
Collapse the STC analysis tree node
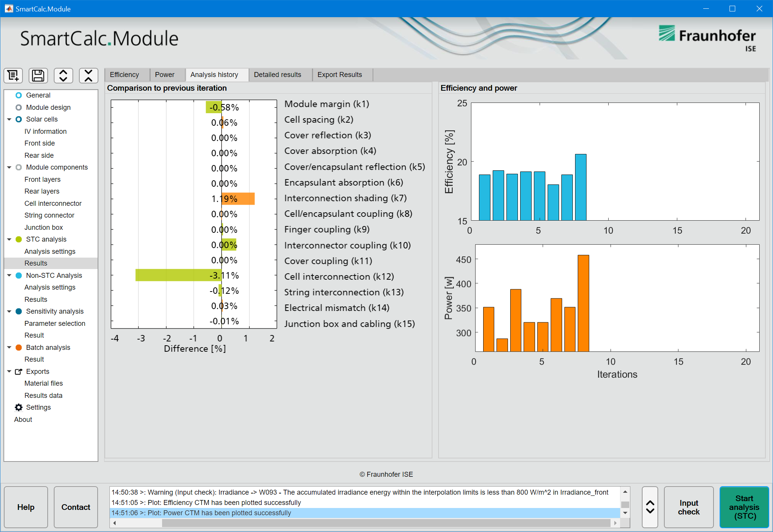pos(9,239)
